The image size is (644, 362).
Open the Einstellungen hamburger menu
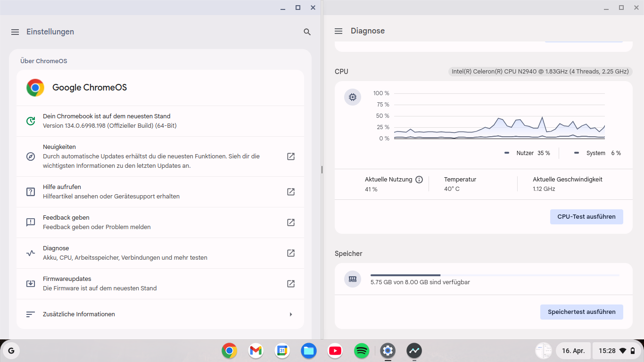tap(15, 32)
